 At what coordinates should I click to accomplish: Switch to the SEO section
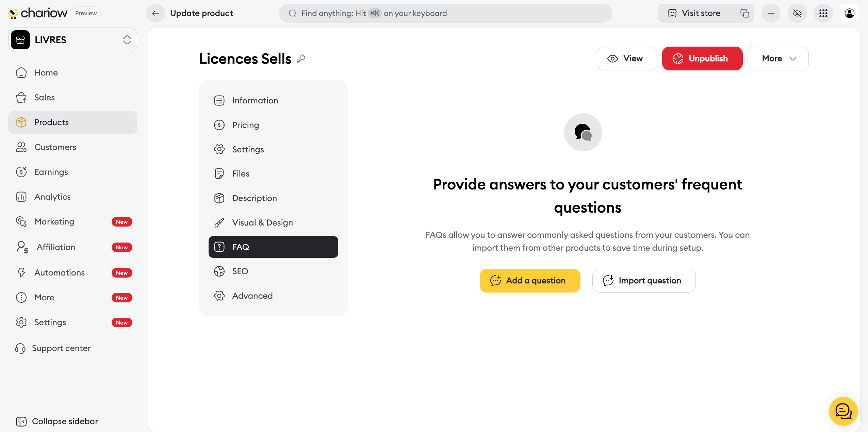click(x=240, y=271)
